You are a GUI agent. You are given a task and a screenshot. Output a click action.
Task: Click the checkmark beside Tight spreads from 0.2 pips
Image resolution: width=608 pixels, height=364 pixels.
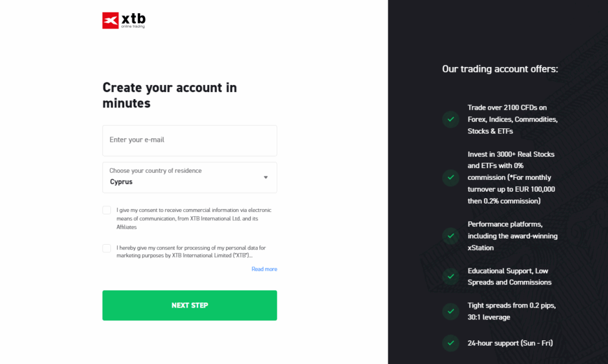coord(451,311)
